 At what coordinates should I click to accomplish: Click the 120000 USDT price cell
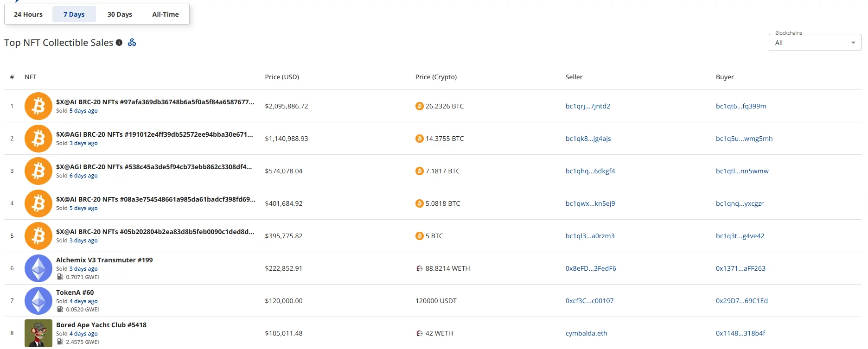(436, 301)
